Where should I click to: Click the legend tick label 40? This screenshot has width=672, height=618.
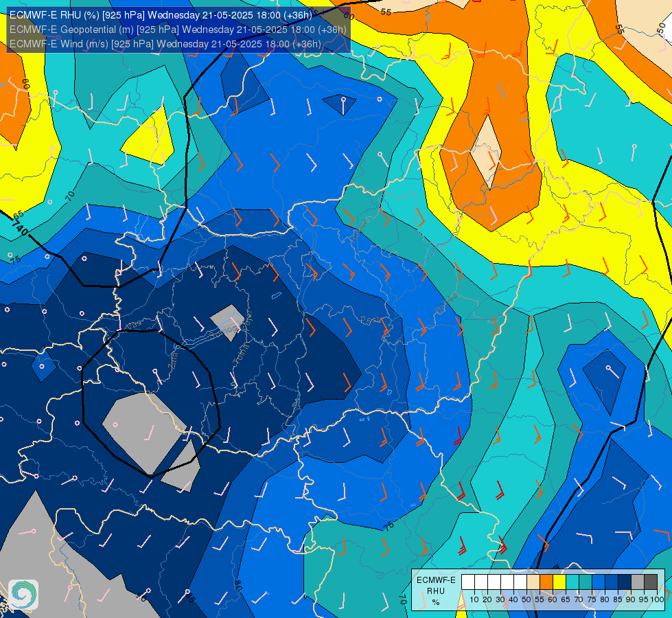(513, 599)
